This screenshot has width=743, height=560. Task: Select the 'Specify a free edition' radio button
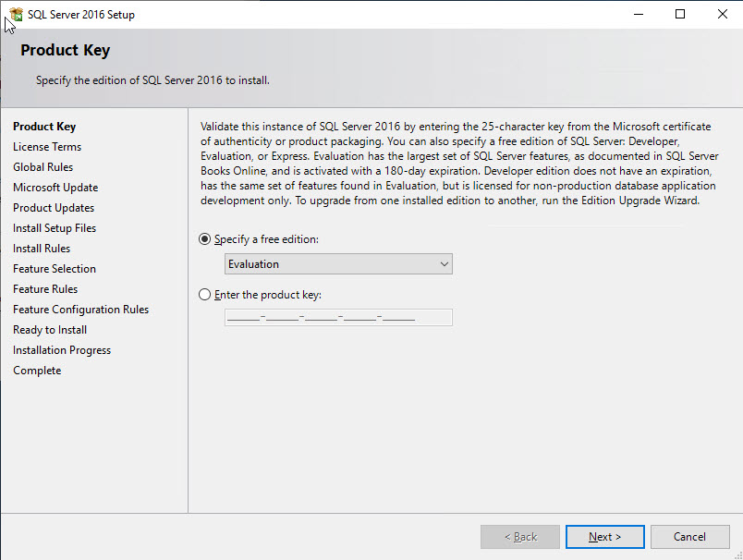[204, 238]
